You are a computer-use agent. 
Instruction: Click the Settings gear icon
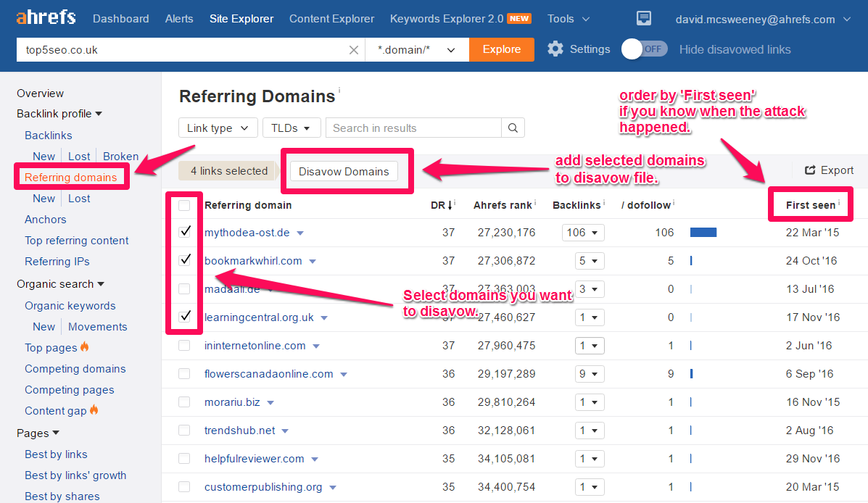(555, 49)
